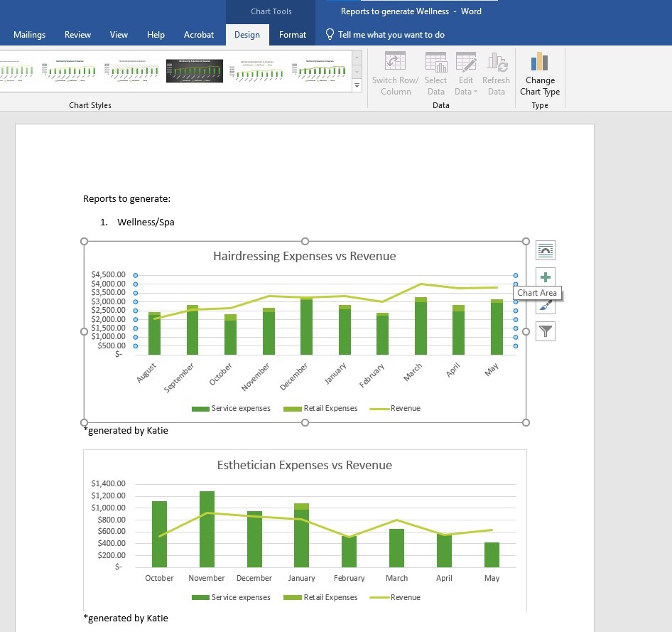This screenshot has height=632, width=672.
Task: Click the $4,500.00 axis label in Hairdressing chart
Action: coord(108,274)
